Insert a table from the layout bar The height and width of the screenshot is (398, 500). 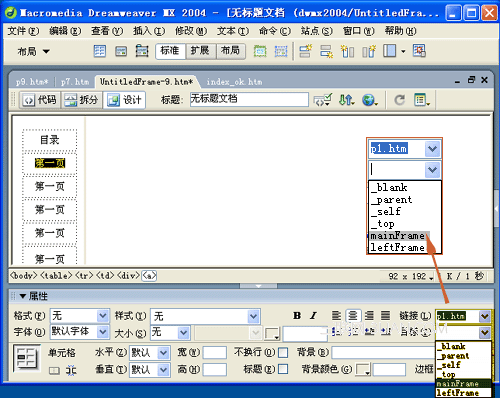click(x=99, y=51)
